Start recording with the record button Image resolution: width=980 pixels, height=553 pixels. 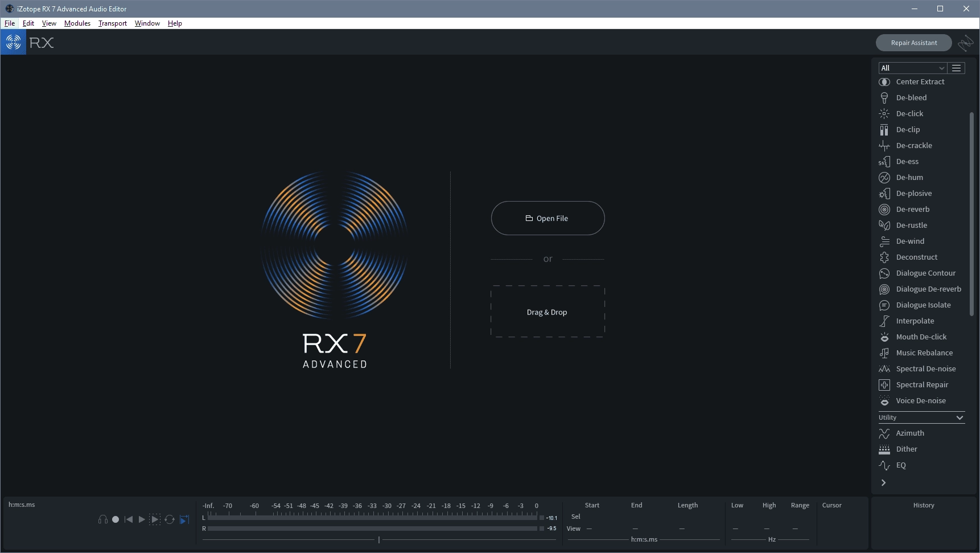pos(116,519)
